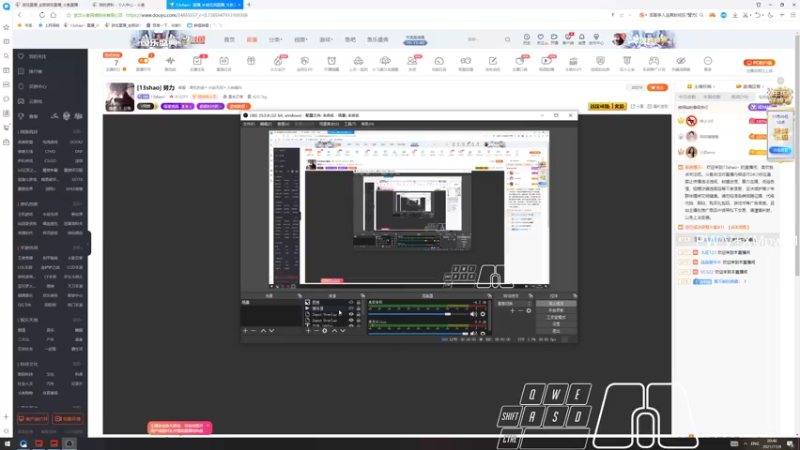Image resolution: width=800 pixels, height=450 pixels.
Task: Click the 排行榜 sidebar link
Action: click(x=35, y=71)
